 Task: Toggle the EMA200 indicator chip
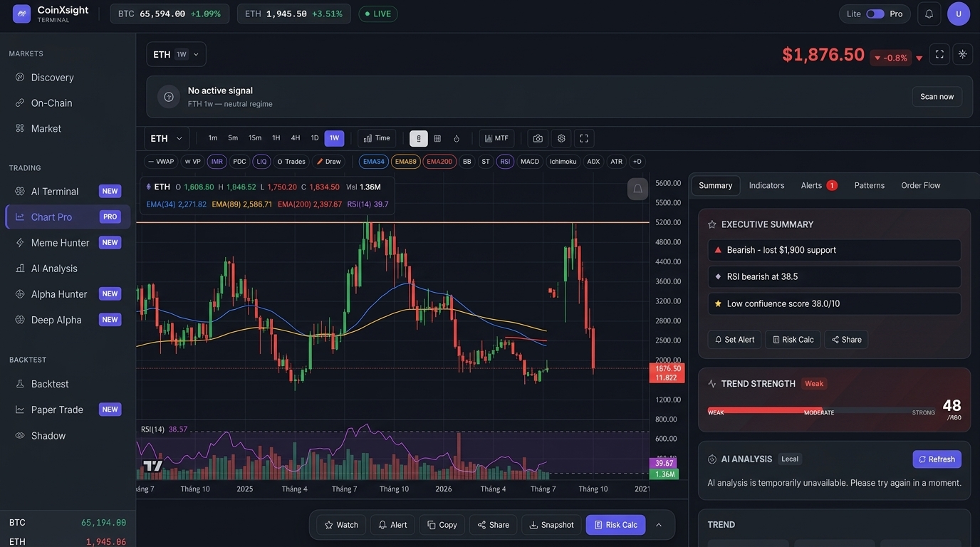[440, 162]
